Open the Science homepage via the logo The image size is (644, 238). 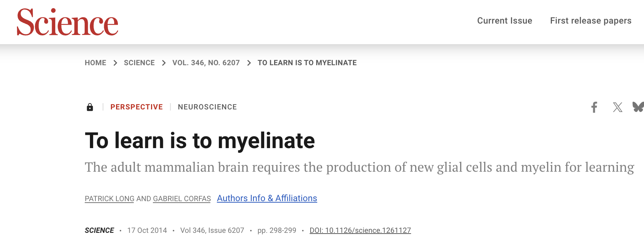point(68,22)
